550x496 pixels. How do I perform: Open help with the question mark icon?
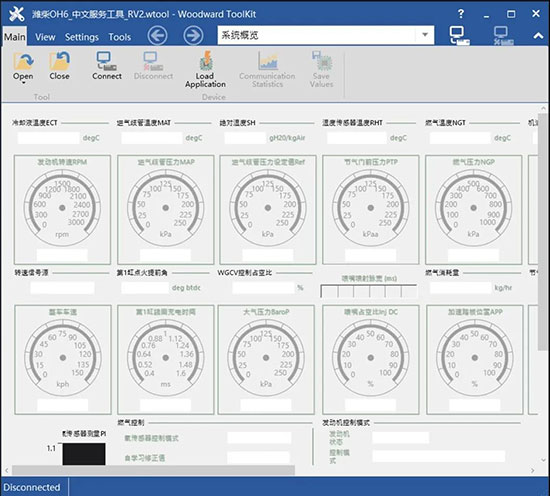461,14
